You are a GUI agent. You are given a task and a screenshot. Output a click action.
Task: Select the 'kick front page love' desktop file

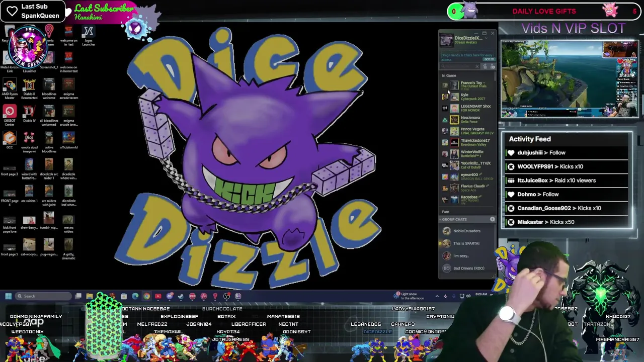[x=10, y=223]
